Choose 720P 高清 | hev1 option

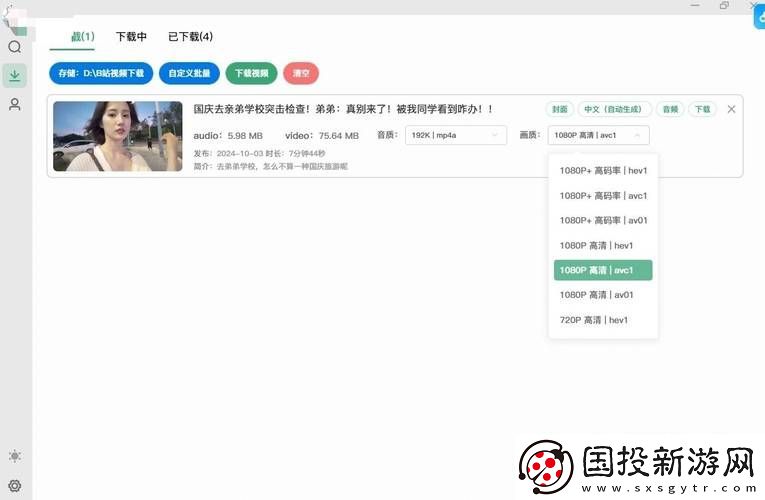tap(603, 320)
